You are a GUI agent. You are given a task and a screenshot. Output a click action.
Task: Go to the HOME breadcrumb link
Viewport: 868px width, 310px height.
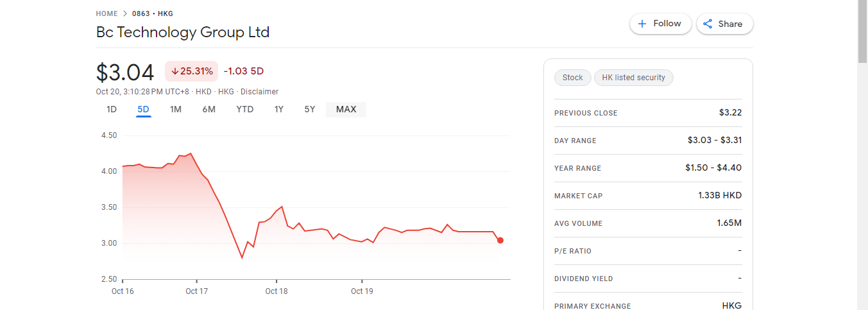(x=107, y=13)
